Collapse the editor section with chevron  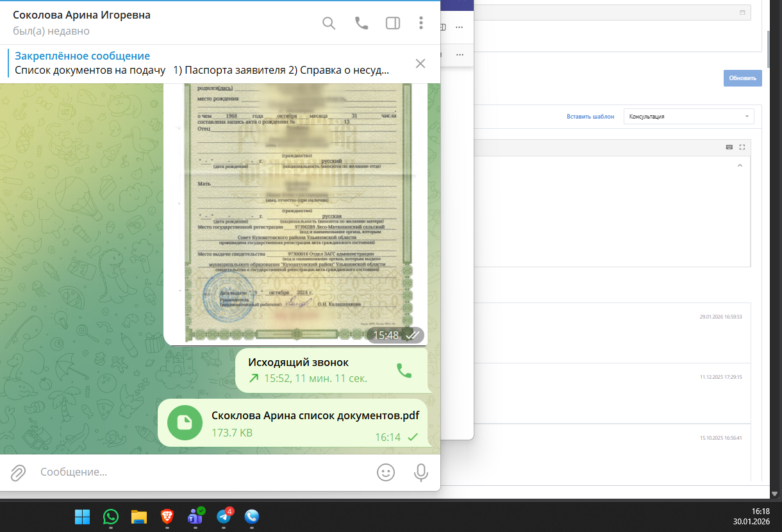click(x=740, y=165)
